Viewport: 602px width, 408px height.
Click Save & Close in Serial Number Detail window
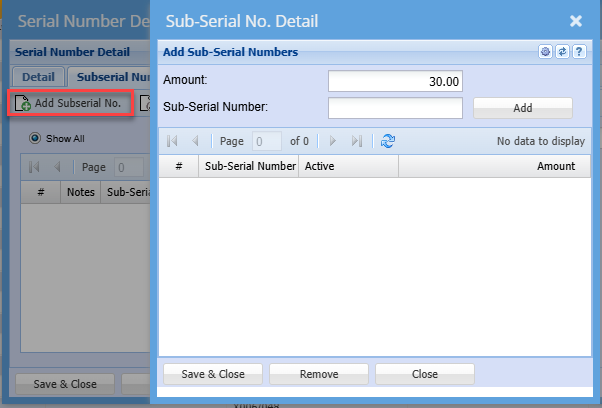(x=65, y=384)
